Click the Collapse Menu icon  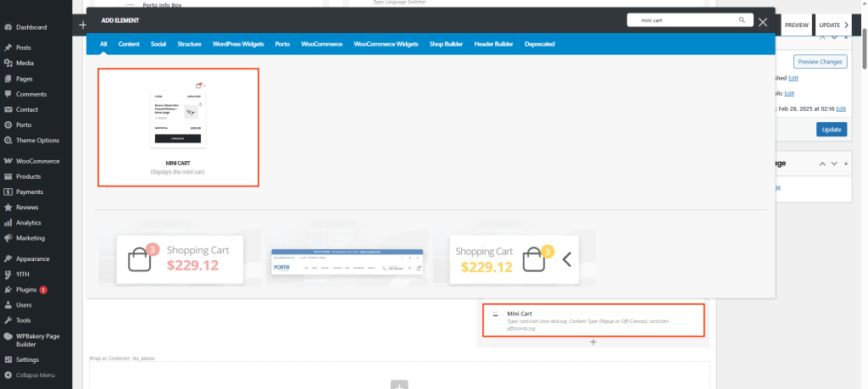point(8,375)
